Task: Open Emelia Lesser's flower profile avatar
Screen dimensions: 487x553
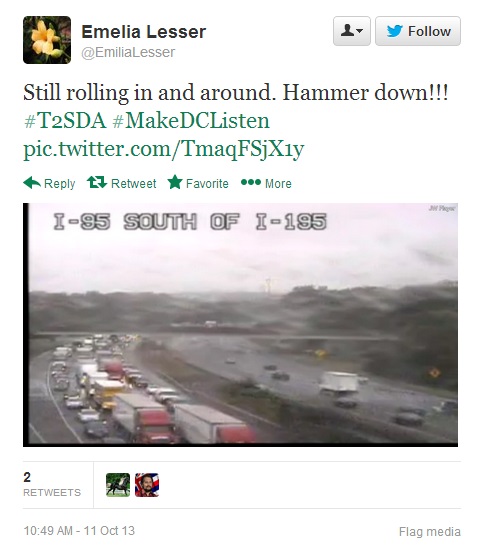Action: [47, 40]
